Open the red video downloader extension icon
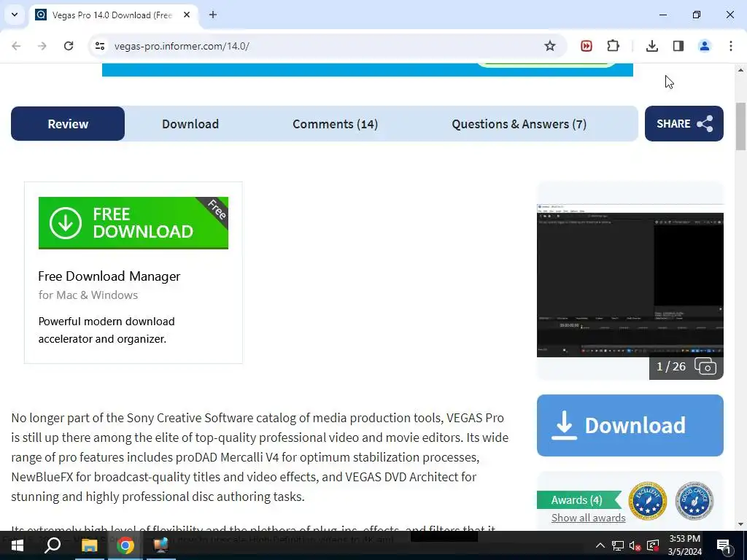The width and height of the screenshot is (747, 560). [587, 46]
